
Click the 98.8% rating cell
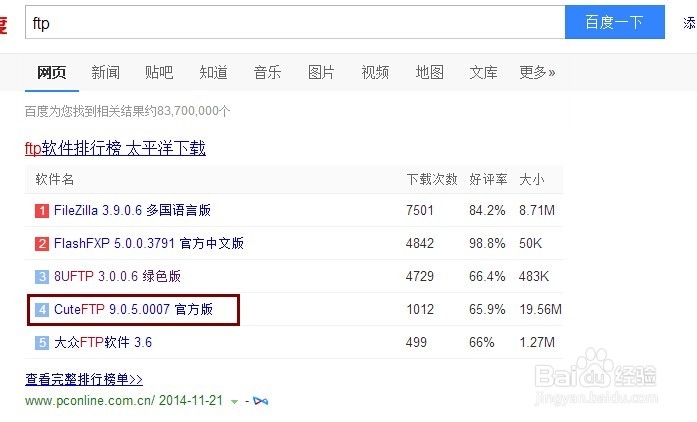coord(487,243)
